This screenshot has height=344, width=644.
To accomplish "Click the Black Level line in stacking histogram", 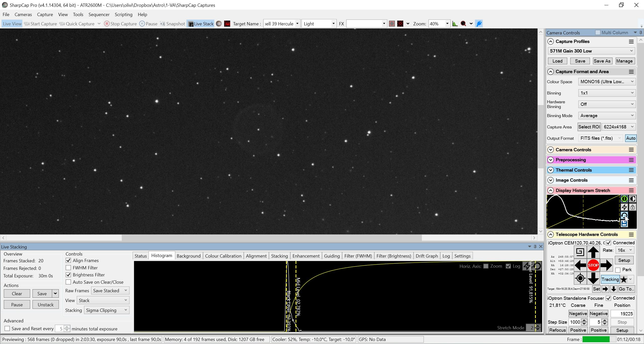I will pos(287,297).
